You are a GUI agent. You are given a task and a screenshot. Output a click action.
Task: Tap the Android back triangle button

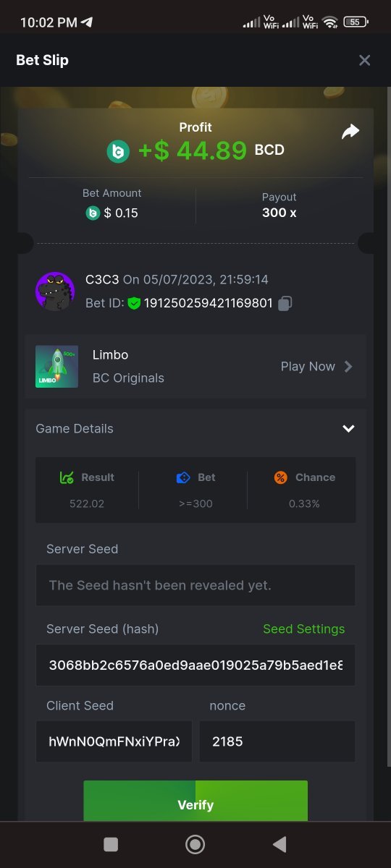pyautogui.click(x=279, y=844)
